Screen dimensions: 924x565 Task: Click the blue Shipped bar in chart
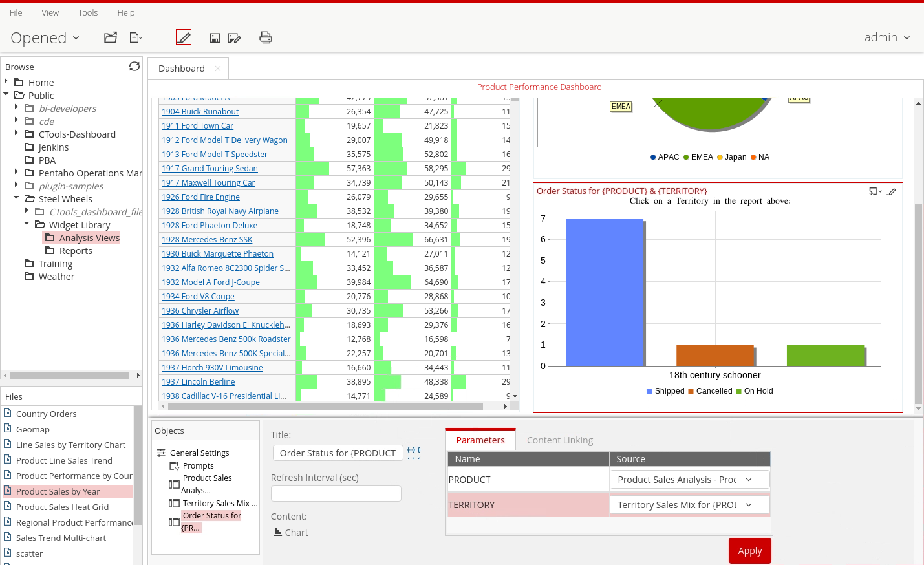point(605,292)
